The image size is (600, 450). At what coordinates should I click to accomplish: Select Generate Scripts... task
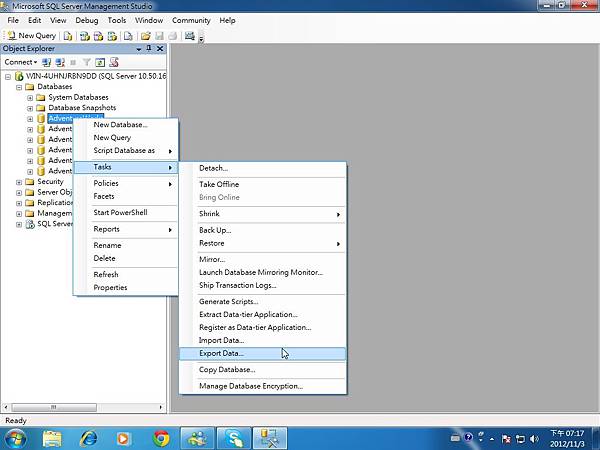(262, 302)
